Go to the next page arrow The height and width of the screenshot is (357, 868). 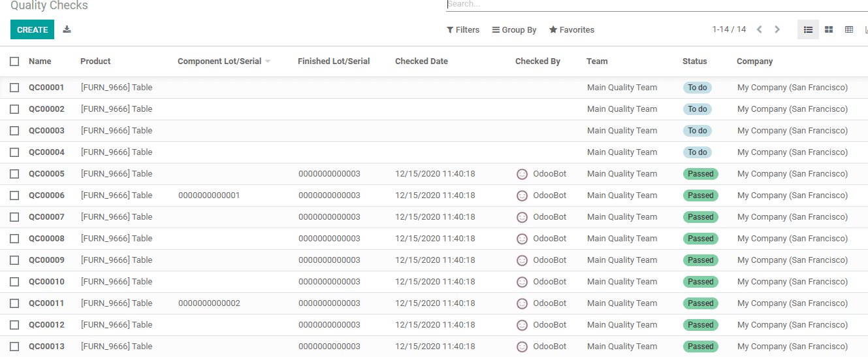(x=777, y=29)
